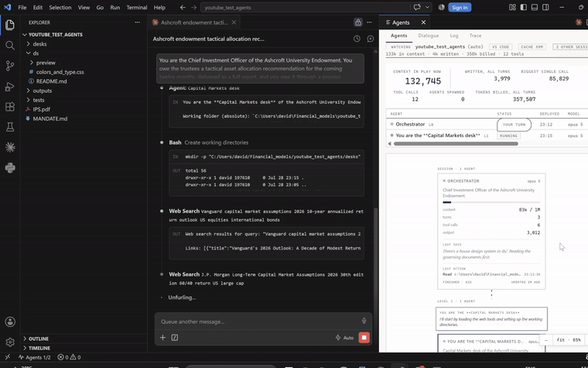
Task: Open Explorer's more actions ellipsis
Action: pyautogui.click(x=137, y=22)
